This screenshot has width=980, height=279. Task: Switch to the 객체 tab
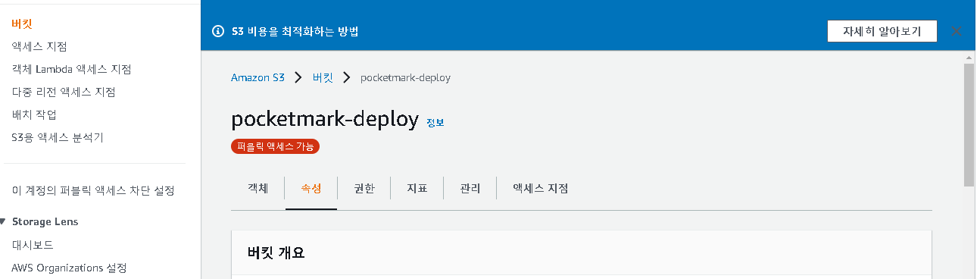click(x=258, y=189)
